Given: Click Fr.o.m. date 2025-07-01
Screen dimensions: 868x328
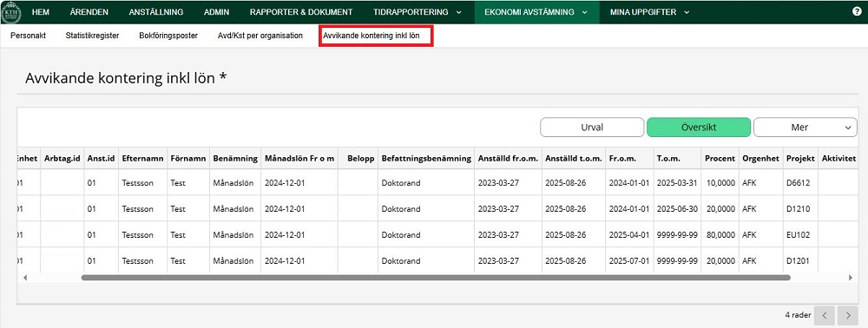Looking at the screenshot, I should 628,260.
